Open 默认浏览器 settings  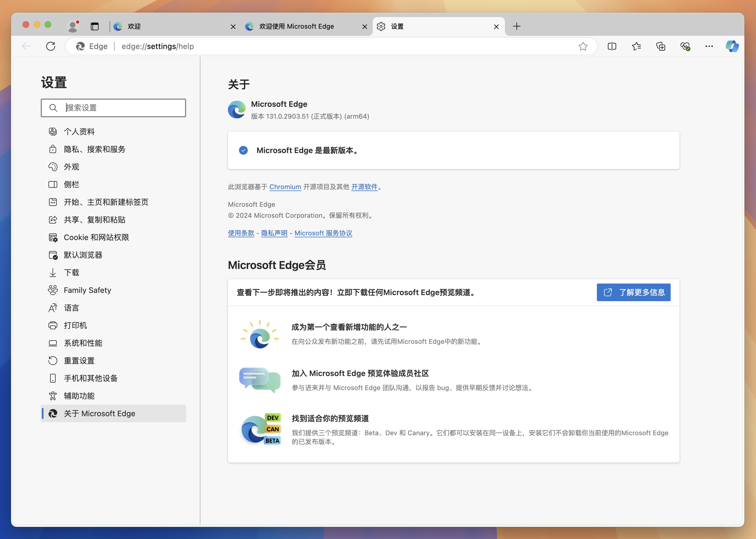click(x=113, y=255)
